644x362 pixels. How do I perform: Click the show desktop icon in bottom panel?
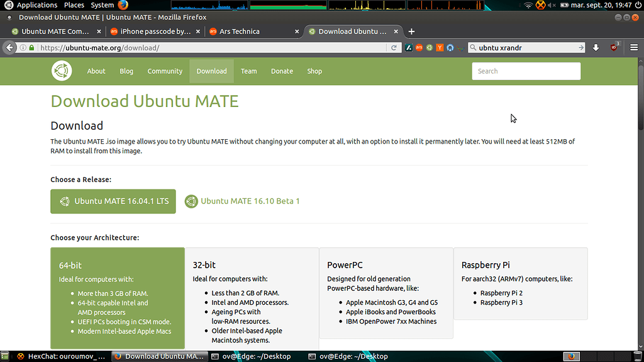4,356
